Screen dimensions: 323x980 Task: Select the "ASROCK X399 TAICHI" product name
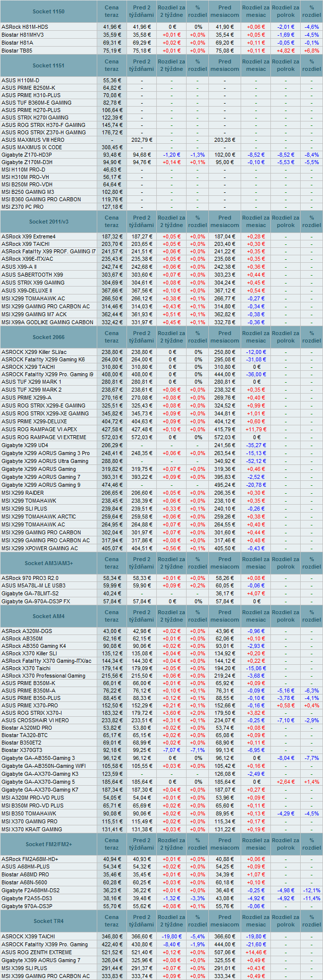pos(28,936)
